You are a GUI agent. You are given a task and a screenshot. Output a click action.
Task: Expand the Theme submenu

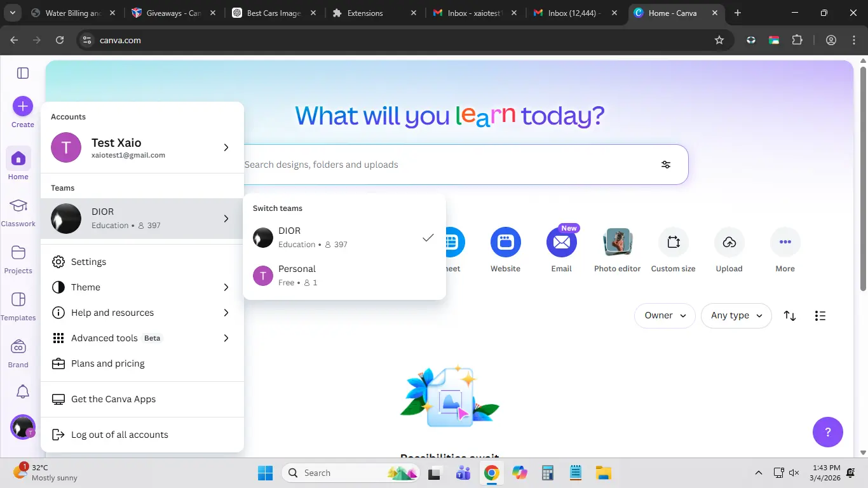(x=142, y=287)
